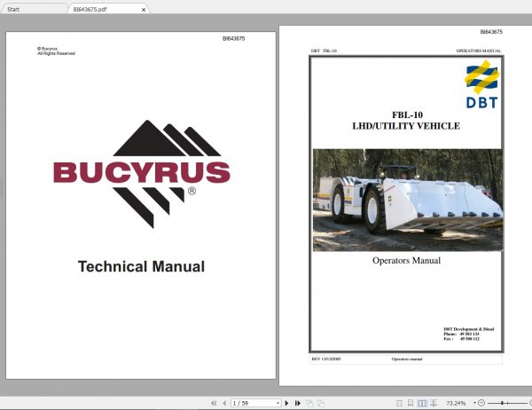The image size is (532, 410).
Task: Click the Technical Manual title text
Action: click(141, 266)
